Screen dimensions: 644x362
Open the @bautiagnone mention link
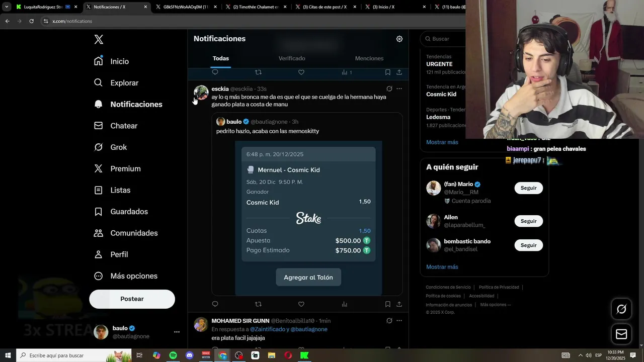tap(309, 329)
